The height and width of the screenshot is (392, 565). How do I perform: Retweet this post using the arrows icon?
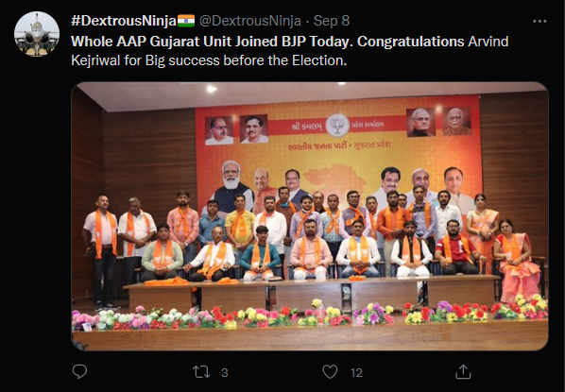201,372
